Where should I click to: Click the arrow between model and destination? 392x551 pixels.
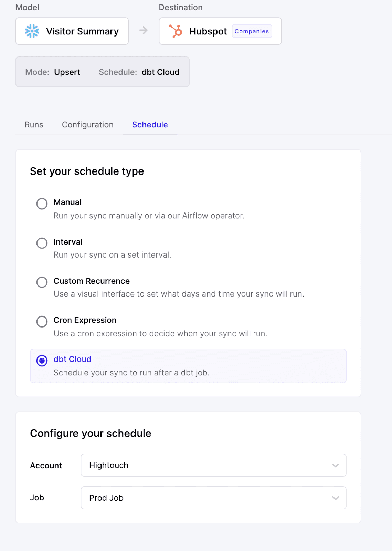point(144,31)
